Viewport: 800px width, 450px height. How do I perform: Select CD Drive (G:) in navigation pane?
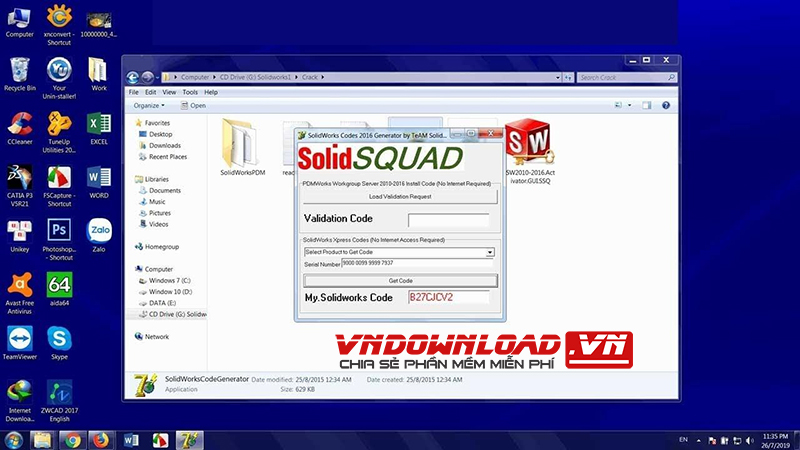tap(172, 314)
